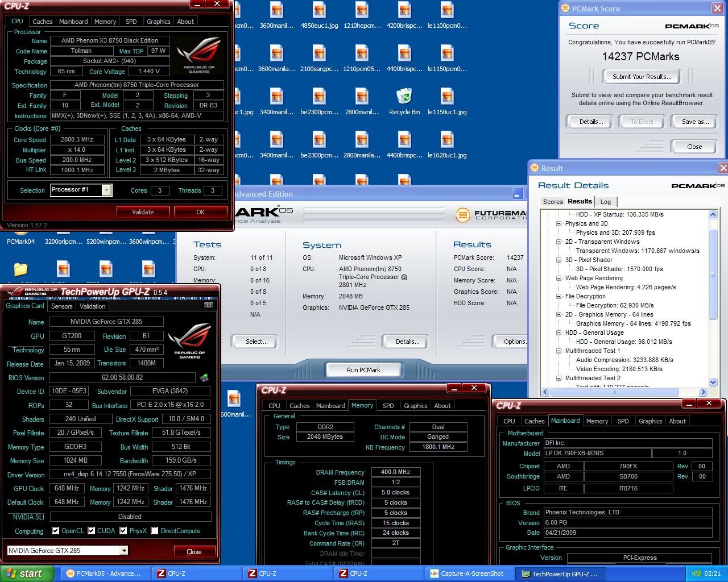Click the Details... button in PCMark System
728x582 pixels.
click(408, 342)
